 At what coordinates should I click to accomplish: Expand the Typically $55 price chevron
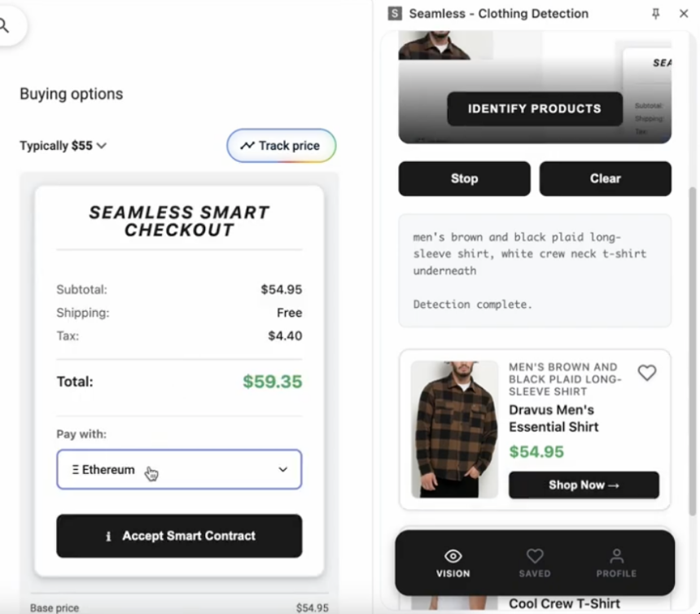click(x=102, y=146)
